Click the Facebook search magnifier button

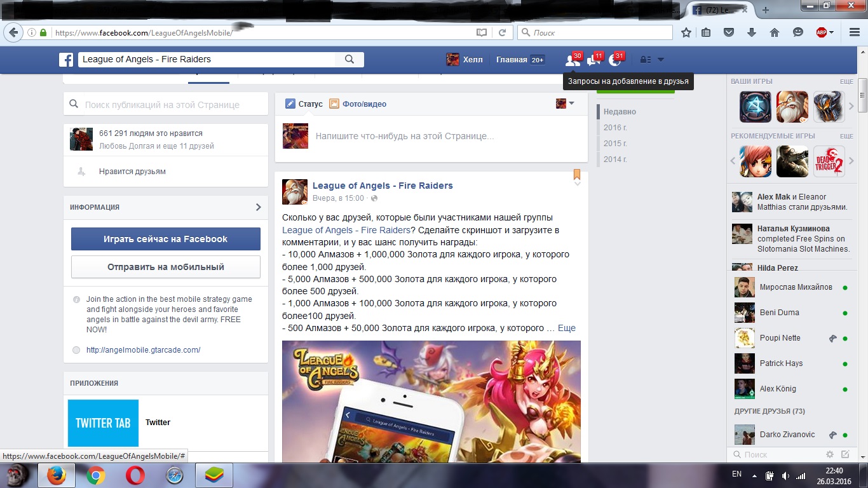(x=349, y=59)
